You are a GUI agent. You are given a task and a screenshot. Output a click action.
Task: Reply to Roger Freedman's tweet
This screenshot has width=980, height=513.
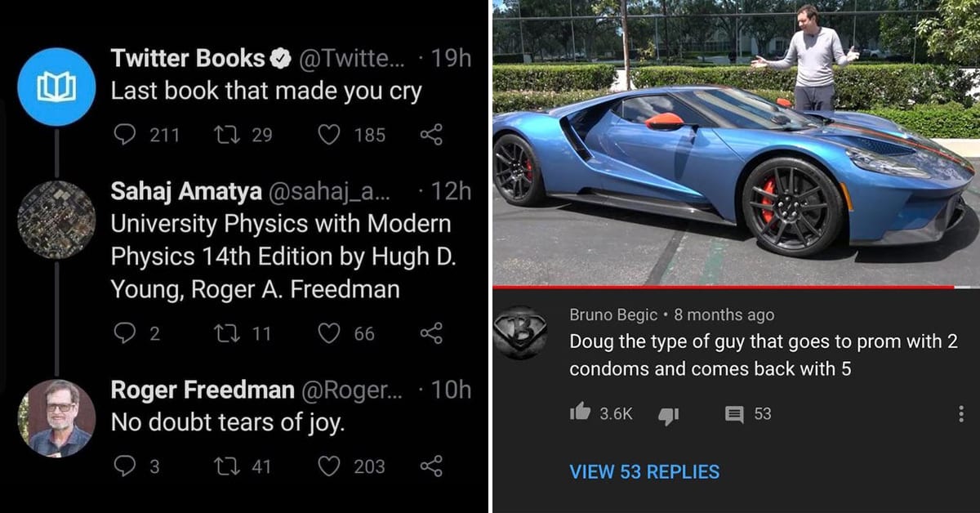point(124,466)
